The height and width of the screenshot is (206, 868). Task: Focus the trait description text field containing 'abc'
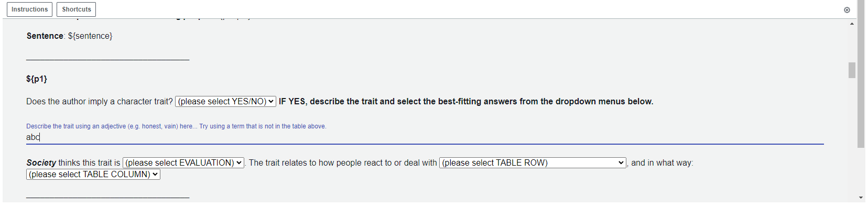coord(425,137)
